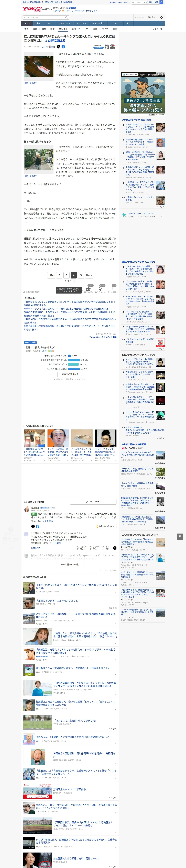This screenshot has width=186, height=868.
Task: Share article on Facebook near headline
Action: [x=63, y=47]
